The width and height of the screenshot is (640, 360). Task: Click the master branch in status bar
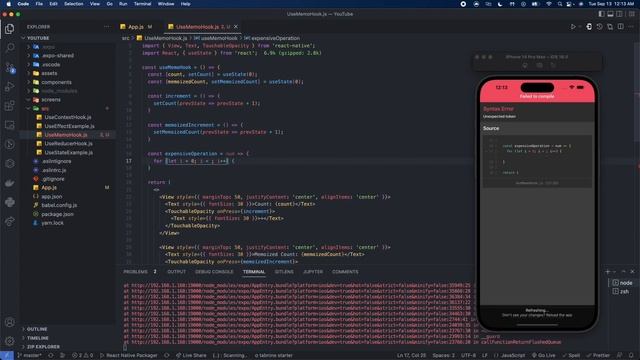tap(29, 356)
